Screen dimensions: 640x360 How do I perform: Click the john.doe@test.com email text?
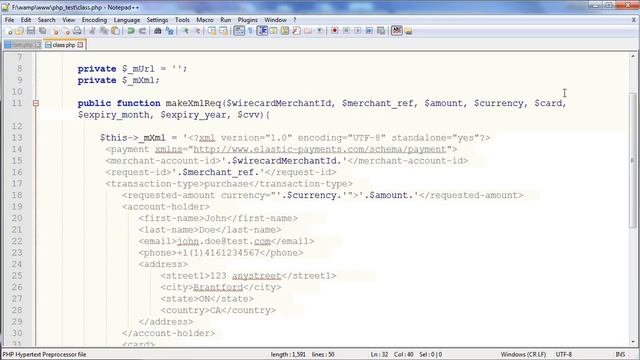(x=224, y=241)
